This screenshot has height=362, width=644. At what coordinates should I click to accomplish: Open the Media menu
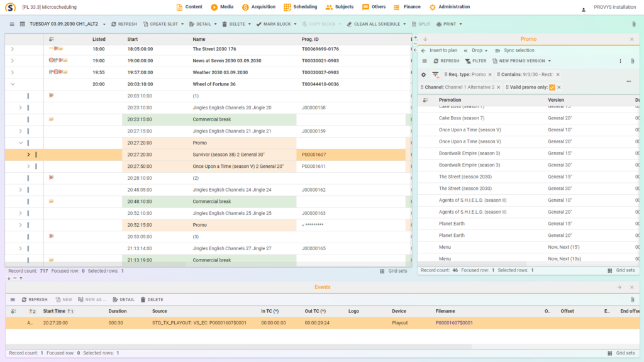(x=222, y=7)
